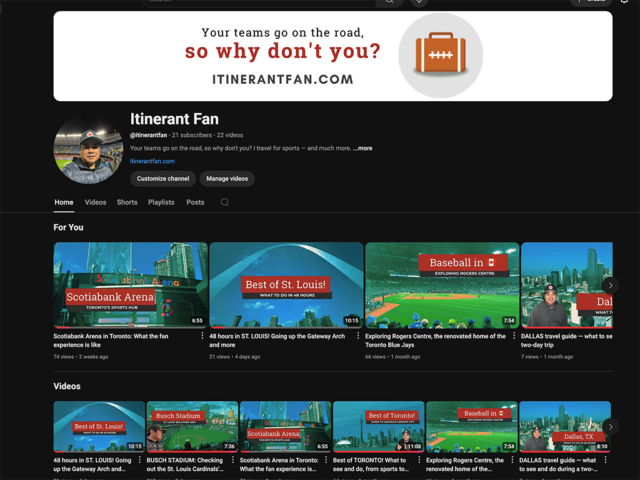Click the Customize channel button
Viewport: 640px width, 480px height.
[x=163, y=178]
